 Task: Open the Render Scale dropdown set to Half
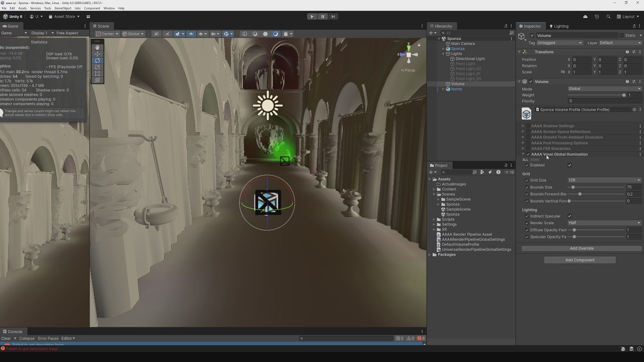pyautogui.click(x=604, y=223)
